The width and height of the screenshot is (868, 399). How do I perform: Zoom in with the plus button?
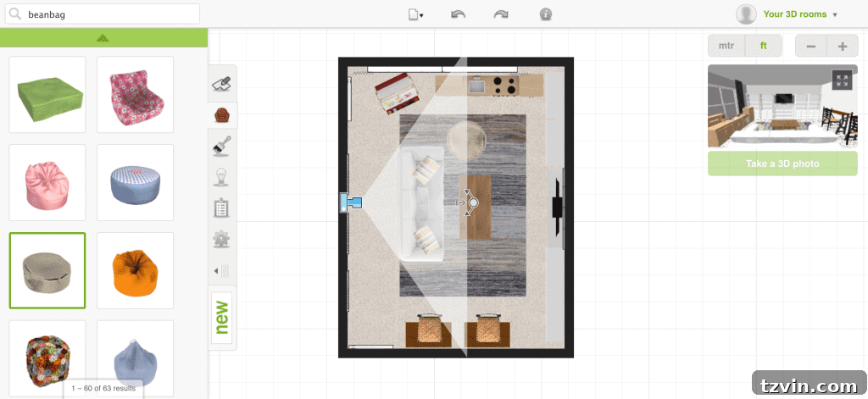[x=843, y=46]
